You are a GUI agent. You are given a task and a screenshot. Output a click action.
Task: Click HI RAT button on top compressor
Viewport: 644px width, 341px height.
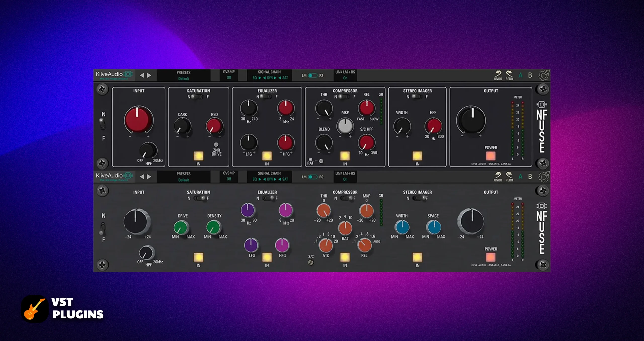tap(321, 161)
